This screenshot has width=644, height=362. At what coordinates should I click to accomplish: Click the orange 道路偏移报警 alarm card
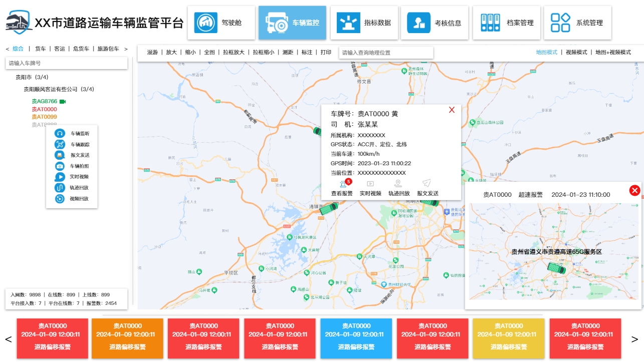click(x=127, y=339)
